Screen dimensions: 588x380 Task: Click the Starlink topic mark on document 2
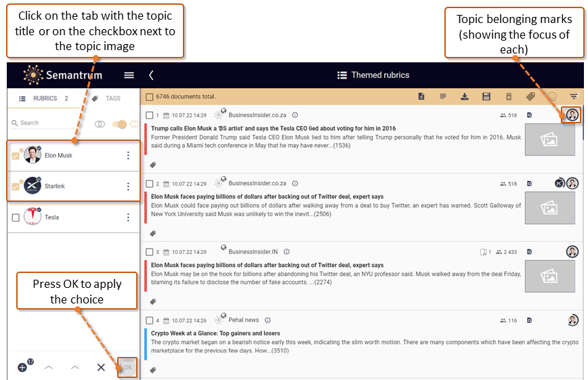pyautogui.click(x=559, y=184)
